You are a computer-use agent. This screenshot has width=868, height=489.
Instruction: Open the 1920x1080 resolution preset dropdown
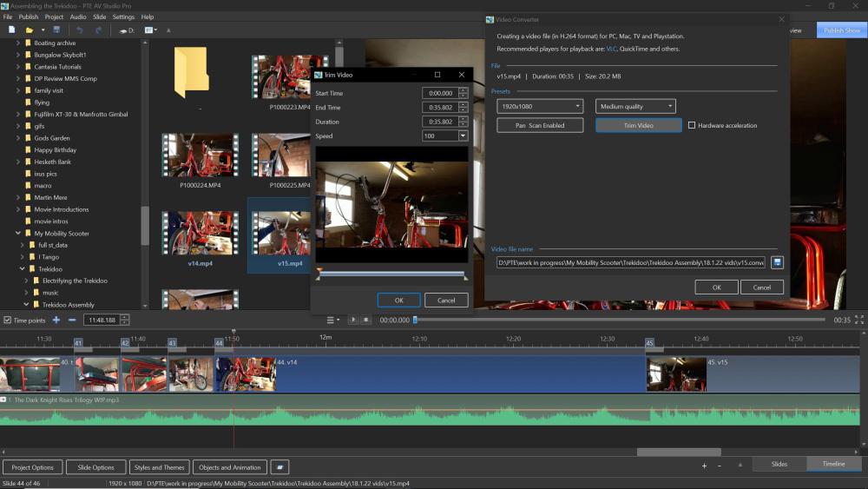[x=540, y=106]
